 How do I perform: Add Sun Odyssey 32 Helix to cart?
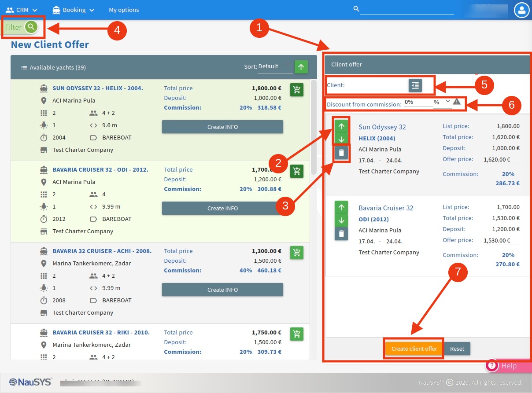296,90
